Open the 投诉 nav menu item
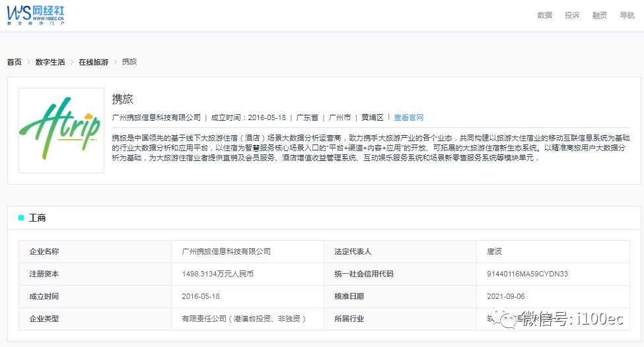Viewport: 644px width, 347px height. 572,15
